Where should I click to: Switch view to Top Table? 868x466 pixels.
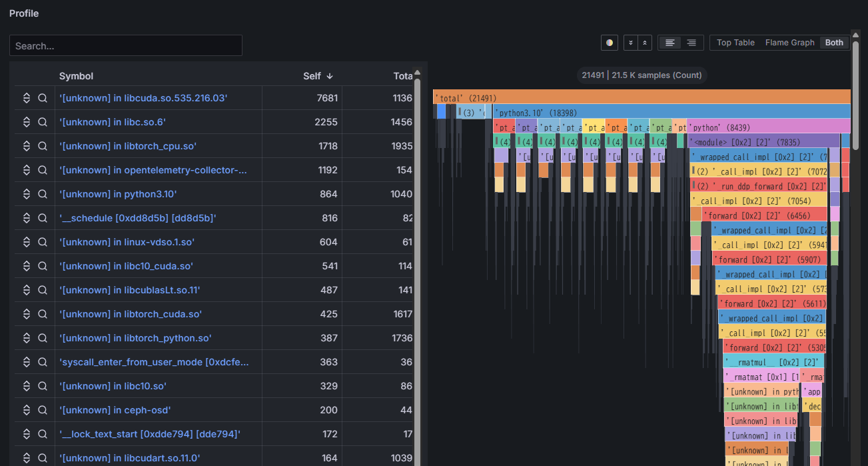[x=735, y=43]
